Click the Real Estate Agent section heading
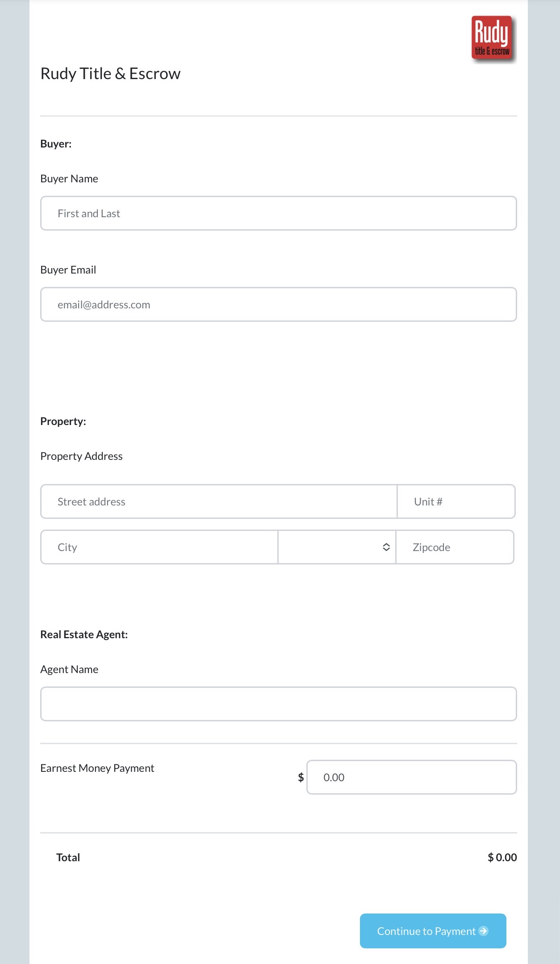The height and width of the screenshot is (964, 560). (84, 635)
